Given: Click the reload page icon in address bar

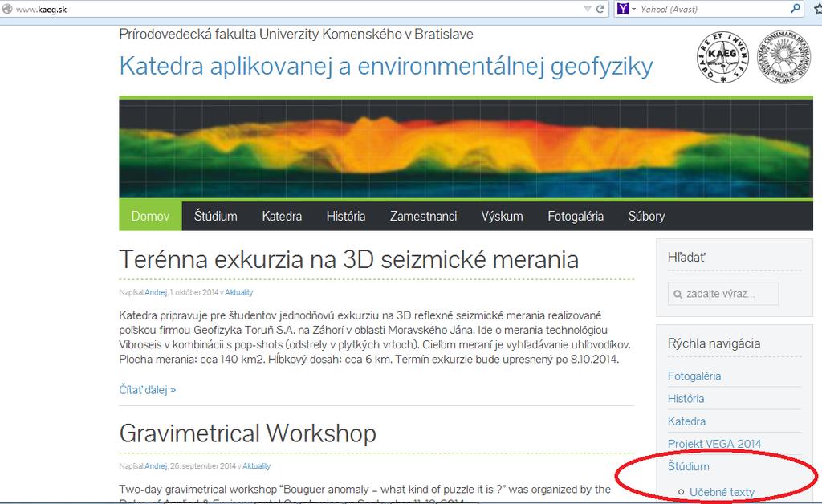Looking at the screenshot, I should tap(600, 9).
